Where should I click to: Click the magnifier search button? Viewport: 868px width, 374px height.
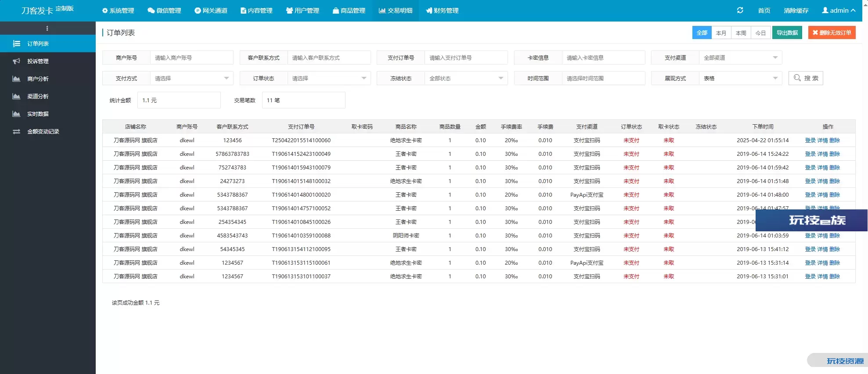[806, 78]
